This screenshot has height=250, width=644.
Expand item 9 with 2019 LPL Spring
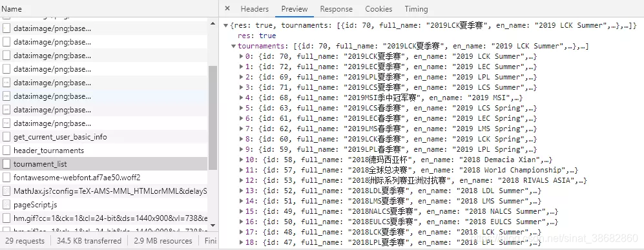pyautogui.click(x=241, y=149)
